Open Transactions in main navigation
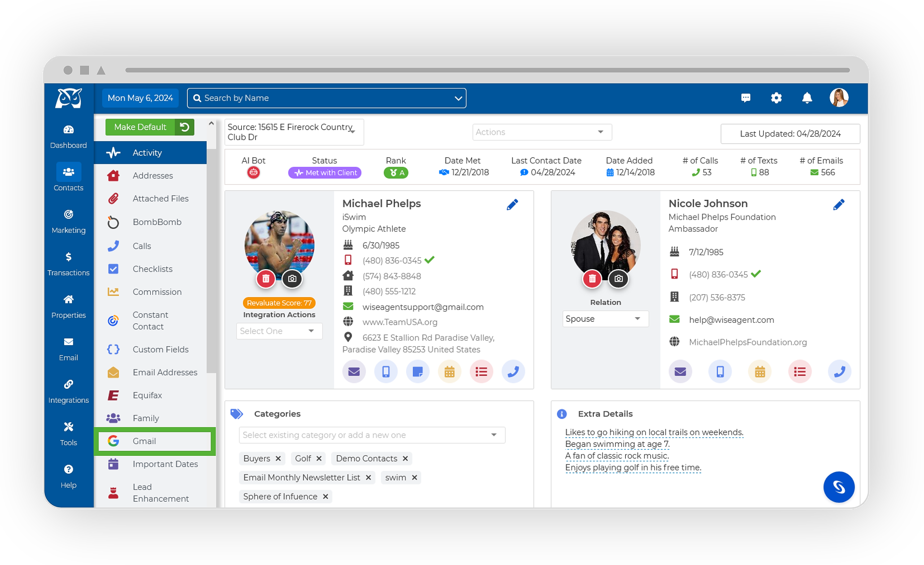 69,264
